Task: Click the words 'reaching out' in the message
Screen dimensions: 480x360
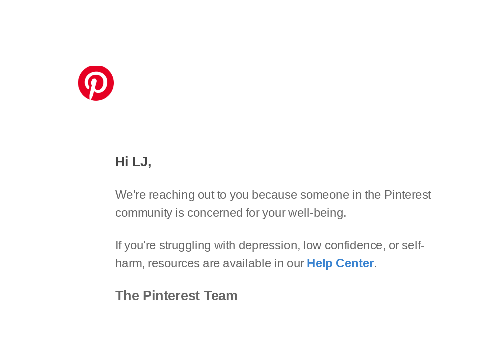Action: [181, 195]
